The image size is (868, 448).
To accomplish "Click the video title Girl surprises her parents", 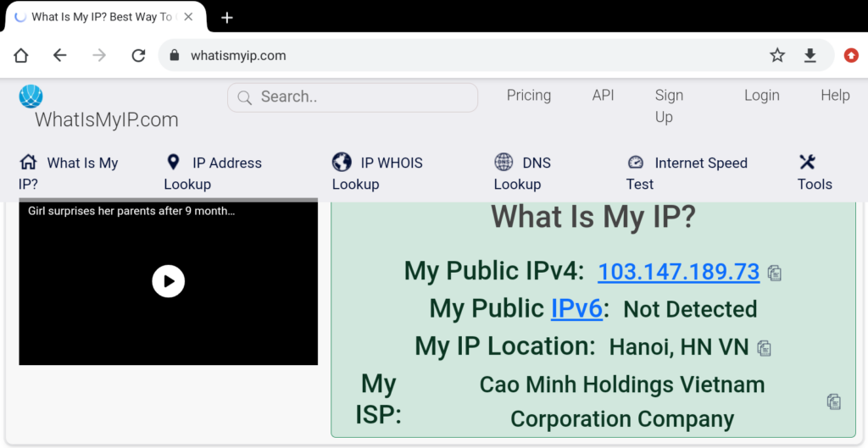I will pos(131,211).
